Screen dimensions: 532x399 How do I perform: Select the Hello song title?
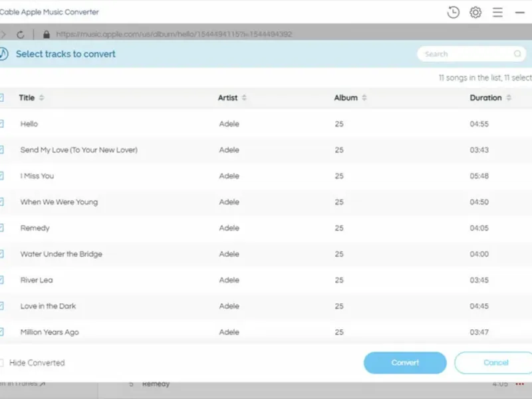click(29, 124)
